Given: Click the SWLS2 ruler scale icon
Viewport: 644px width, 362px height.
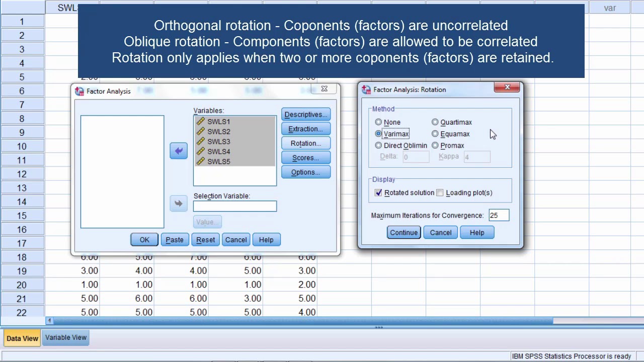Looking at the screenshot, I should [201, 132].
